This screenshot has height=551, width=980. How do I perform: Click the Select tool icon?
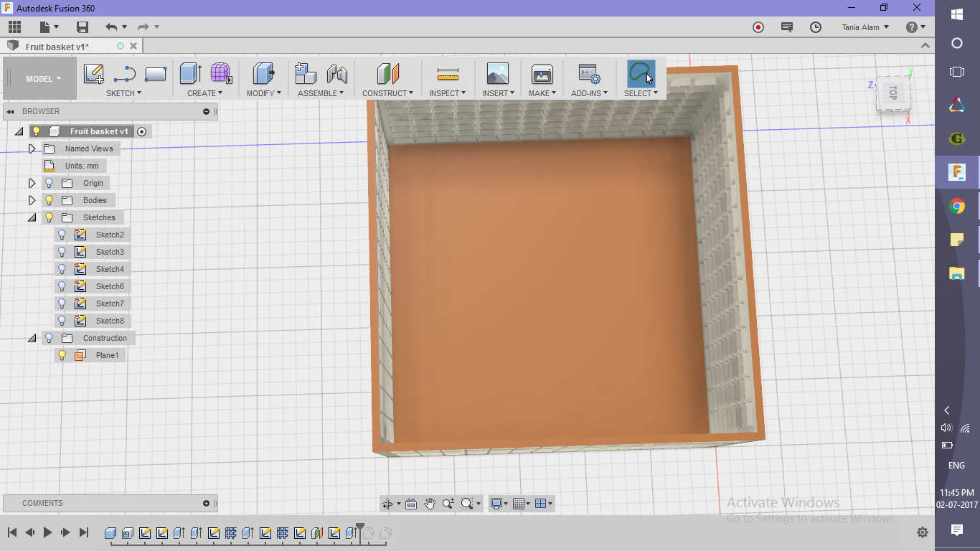[x=641, y=73]
